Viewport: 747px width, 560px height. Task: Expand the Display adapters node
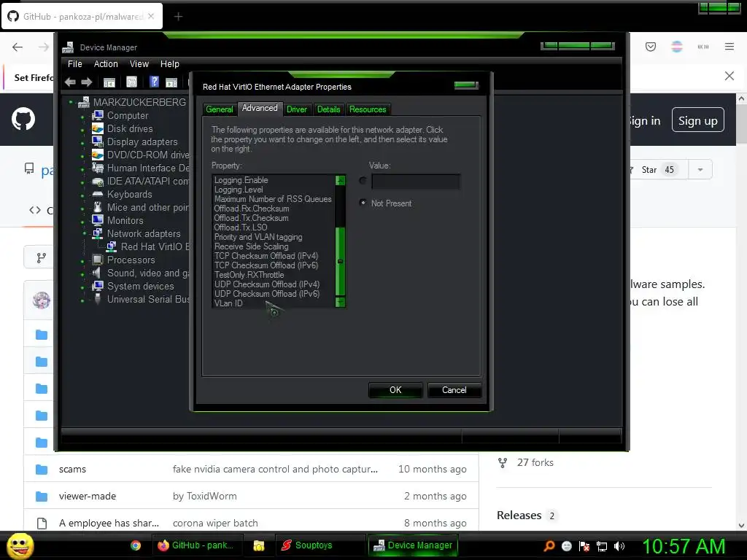83,142
